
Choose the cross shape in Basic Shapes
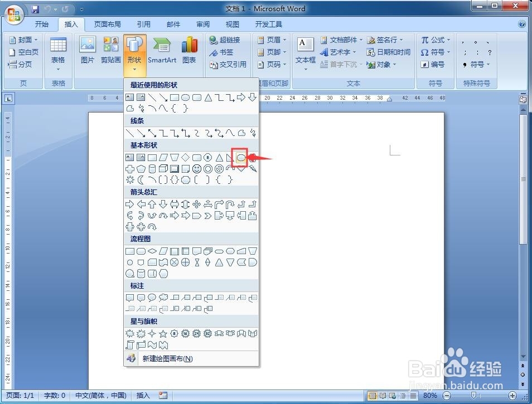point(130,168)
